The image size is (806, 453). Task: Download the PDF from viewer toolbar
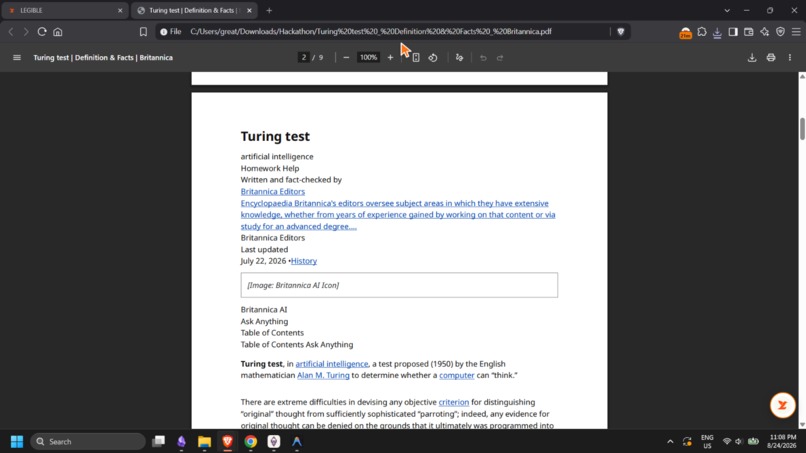point(752,58)
